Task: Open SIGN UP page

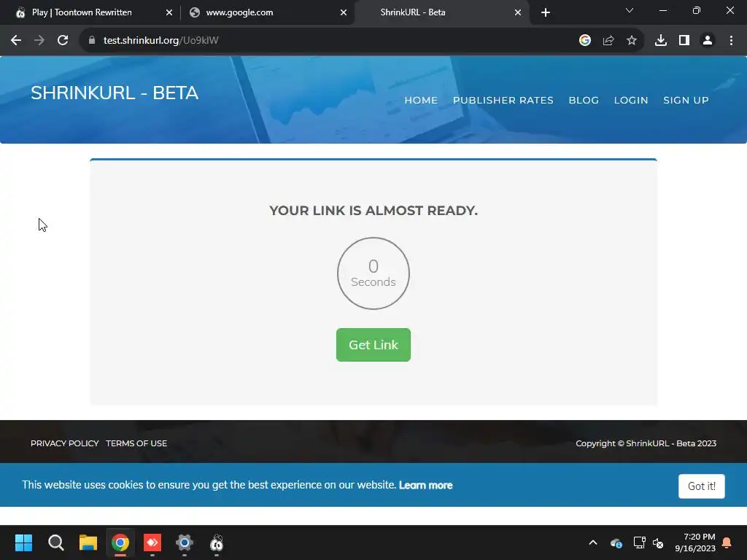Action: tap(686, 101)
